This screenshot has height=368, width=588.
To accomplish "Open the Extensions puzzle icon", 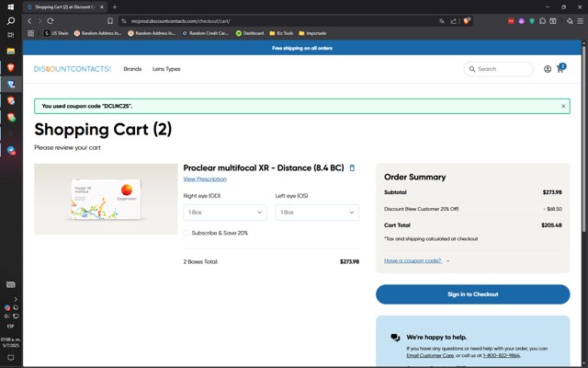I will pos(542,21).
